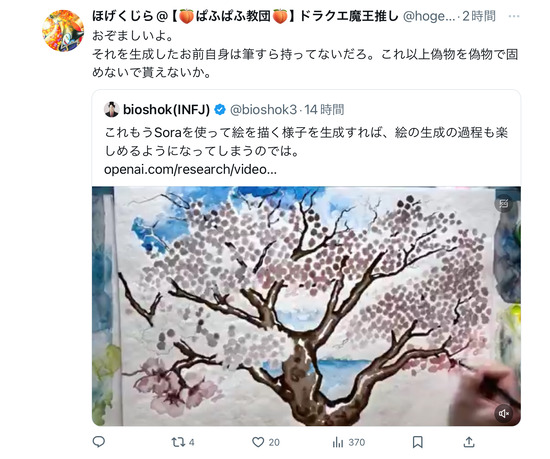Open the @hoge... handle
The image size is (550, 459).
coord(429,16)
